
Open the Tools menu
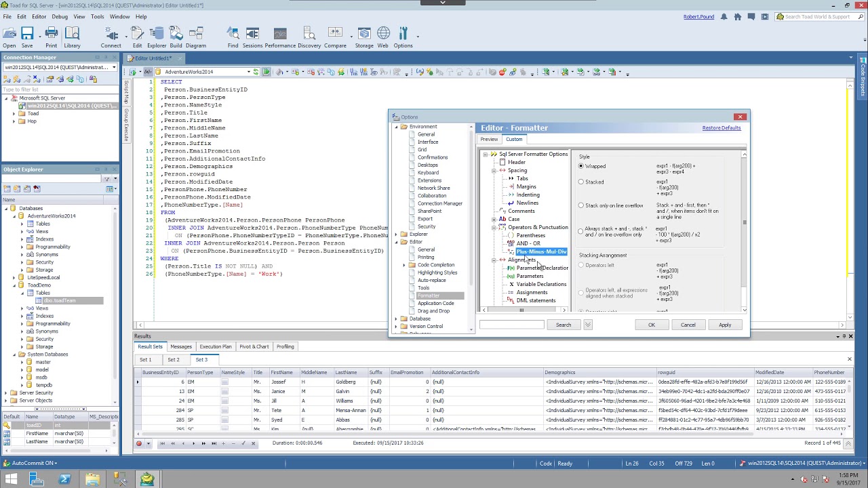point(98,16)
